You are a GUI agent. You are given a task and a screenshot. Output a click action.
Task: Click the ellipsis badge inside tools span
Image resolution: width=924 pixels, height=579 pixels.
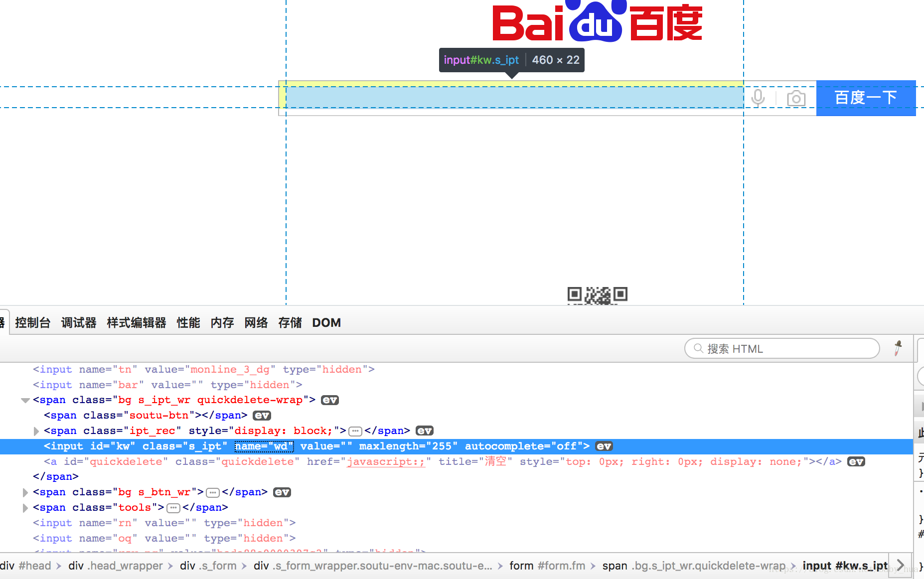point(173,508)
